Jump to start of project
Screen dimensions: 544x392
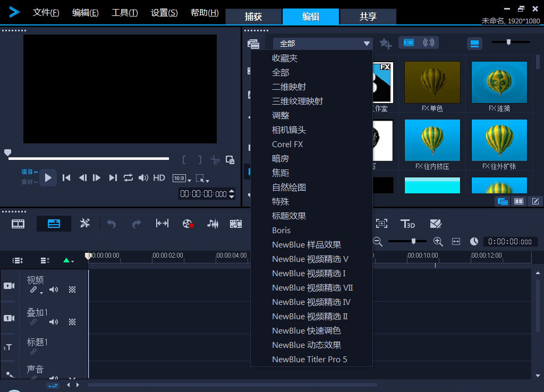(66, 178)
